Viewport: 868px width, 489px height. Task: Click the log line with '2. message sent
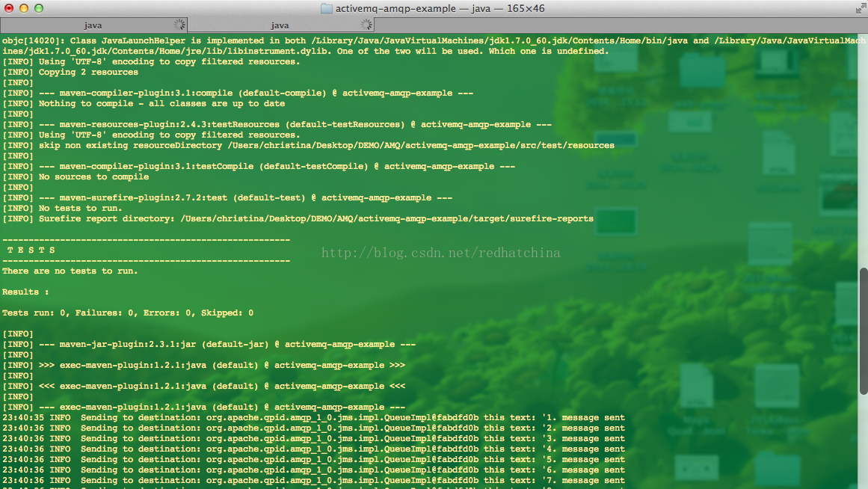pos(313,428)
